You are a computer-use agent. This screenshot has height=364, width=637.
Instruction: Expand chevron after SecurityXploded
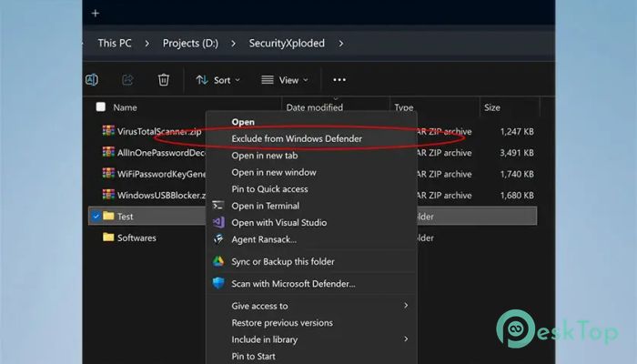(x=341, y=44)
